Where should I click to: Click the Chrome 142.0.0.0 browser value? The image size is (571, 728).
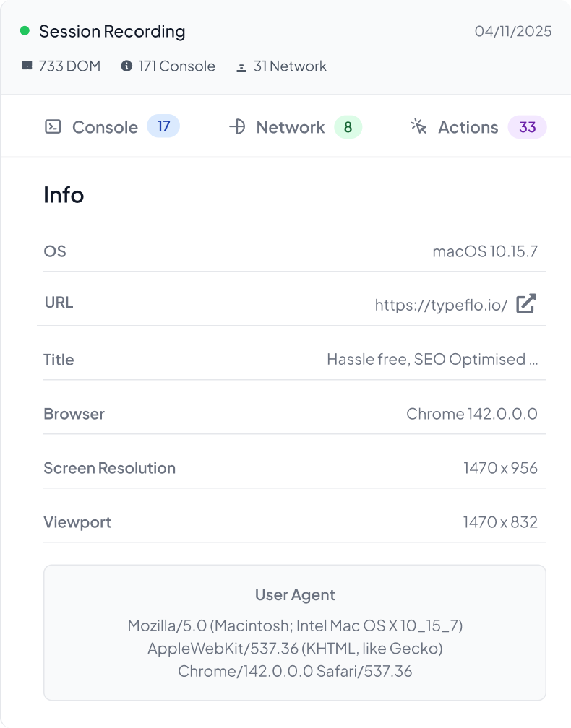click(x=471, y=414)
